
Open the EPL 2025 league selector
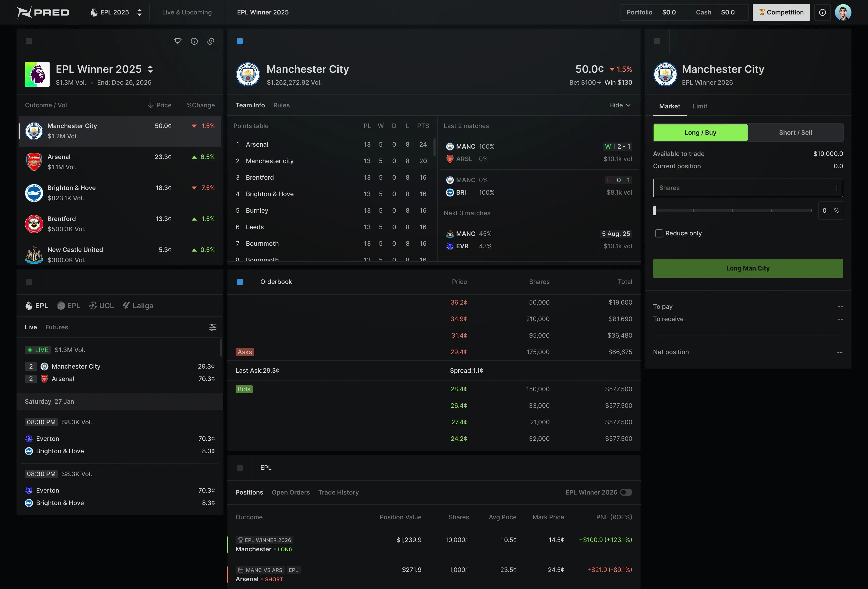click(116, 12)
